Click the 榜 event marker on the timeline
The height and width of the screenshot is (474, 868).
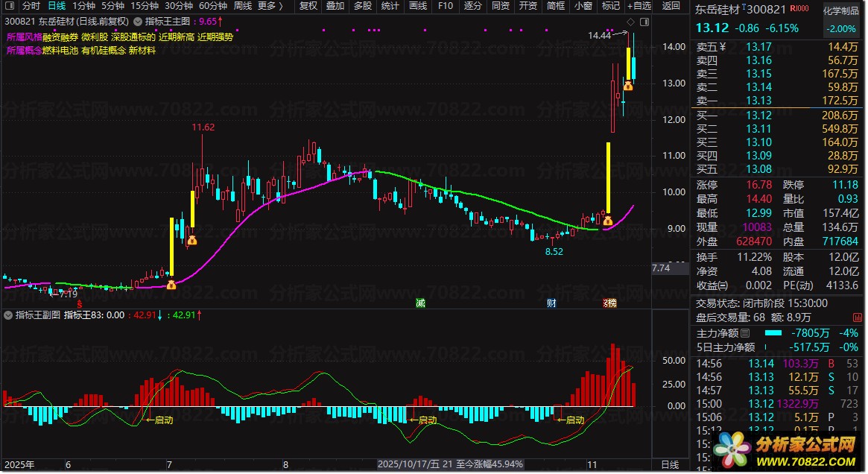(610, 303)
